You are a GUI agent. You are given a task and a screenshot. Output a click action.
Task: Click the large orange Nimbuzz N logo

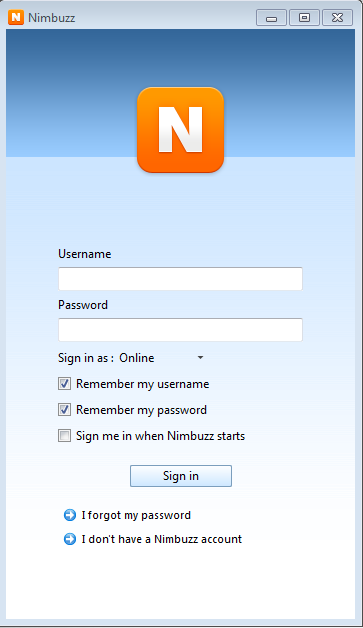click(x=180, y=130)
